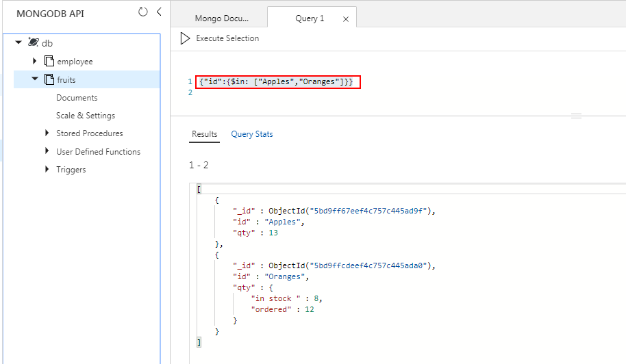Collapse the fruits collection node
This screenshot has height=364, width=626.
click(35, 79)
